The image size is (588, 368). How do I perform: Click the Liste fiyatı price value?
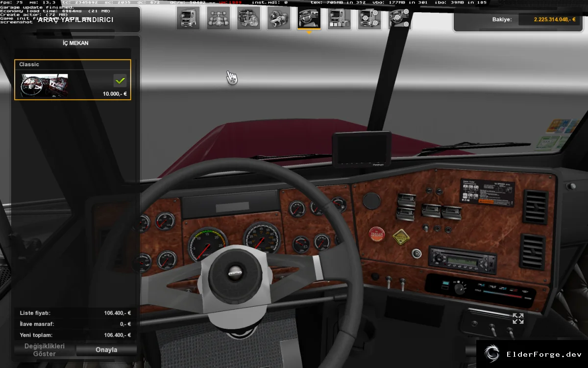117,313
